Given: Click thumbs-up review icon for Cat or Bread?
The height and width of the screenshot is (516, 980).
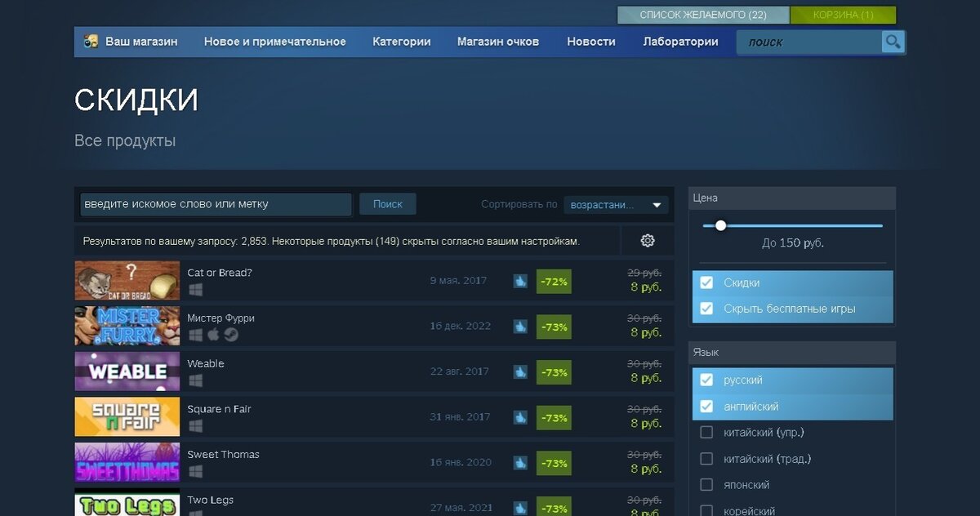Looking at the screenshot, I should click(x=520, y=281).
